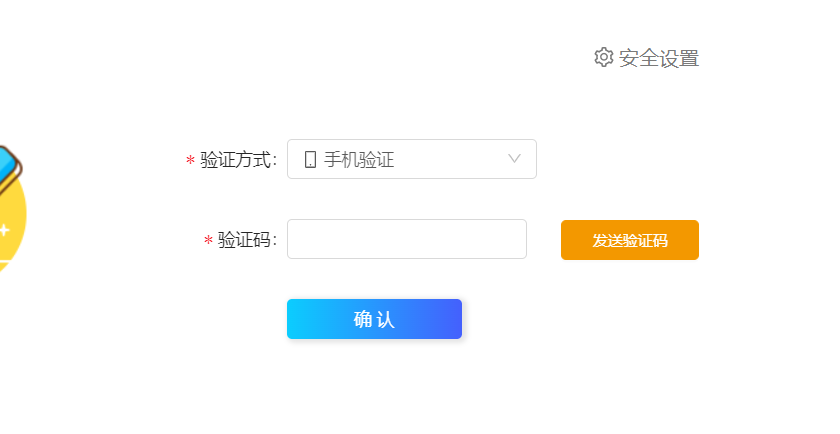Click the white sparkle on the yellow illustration

[4, 230]
